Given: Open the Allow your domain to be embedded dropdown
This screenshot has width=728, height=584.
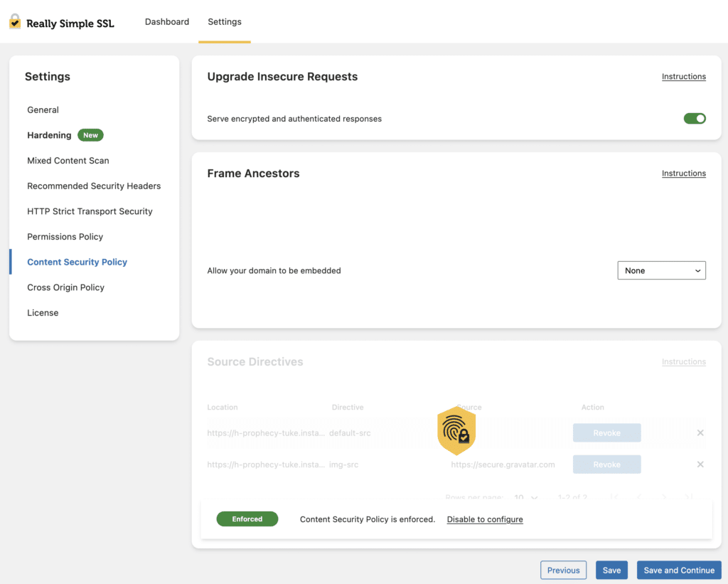Looking at the screenshot, I should [662, 270].
